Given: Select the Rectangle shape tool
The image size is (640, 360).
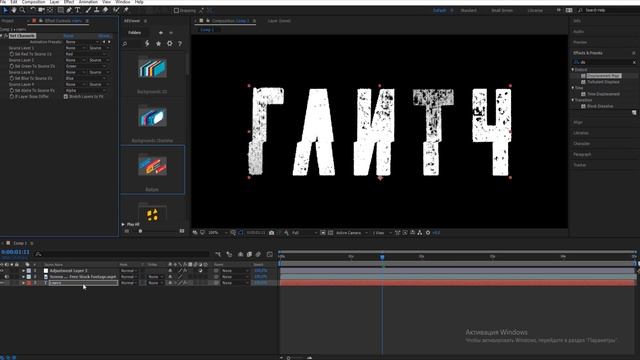Looking at the screenshot, I should point(60,10).
